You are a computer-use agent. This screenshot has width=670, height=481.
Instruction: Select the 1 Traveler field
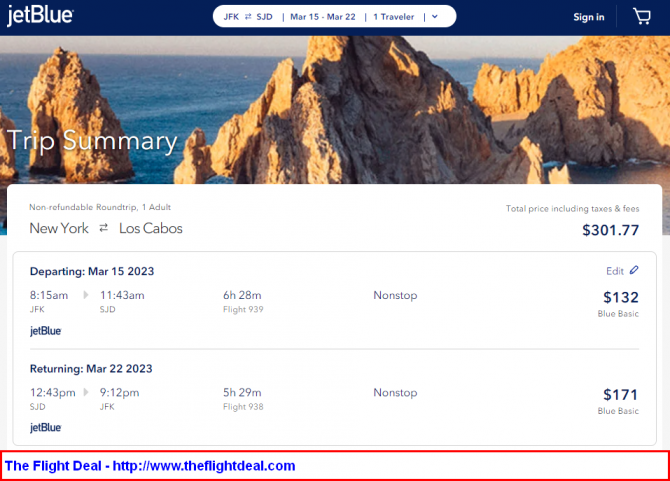tap(394, 17)
